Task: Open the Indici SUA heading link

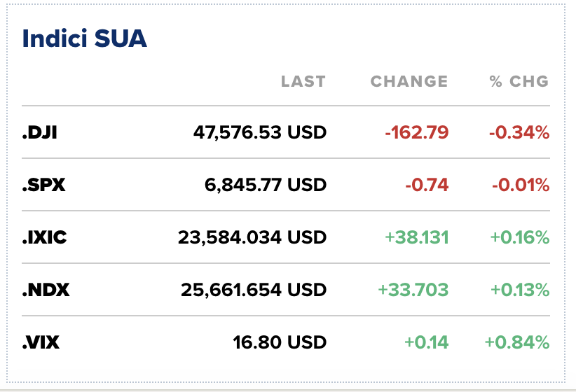Action: [85, 38]
